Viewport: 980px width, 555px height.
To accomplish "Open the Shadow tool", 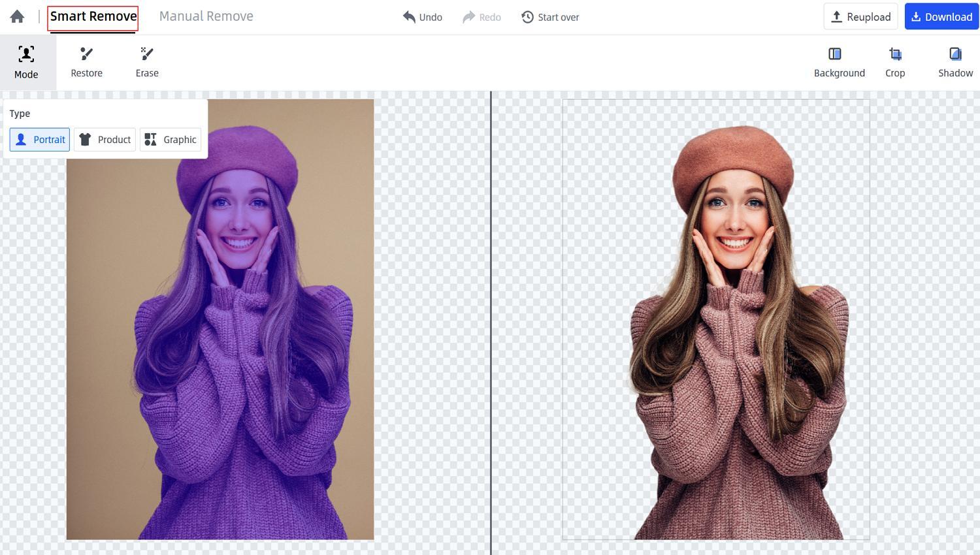I will click(x=955, y=63).
